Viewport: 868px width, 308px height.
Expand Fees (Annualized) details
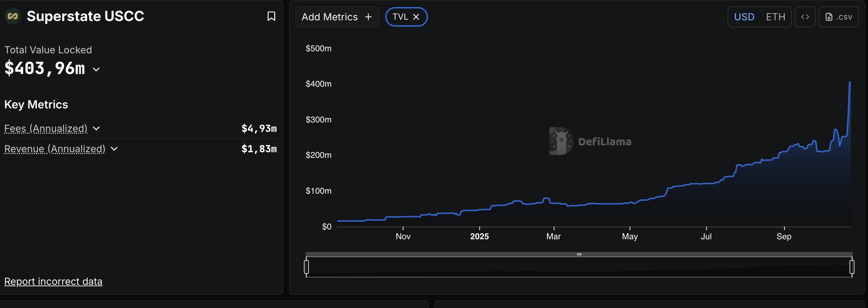pyautogui.click(x=96, y=128)
